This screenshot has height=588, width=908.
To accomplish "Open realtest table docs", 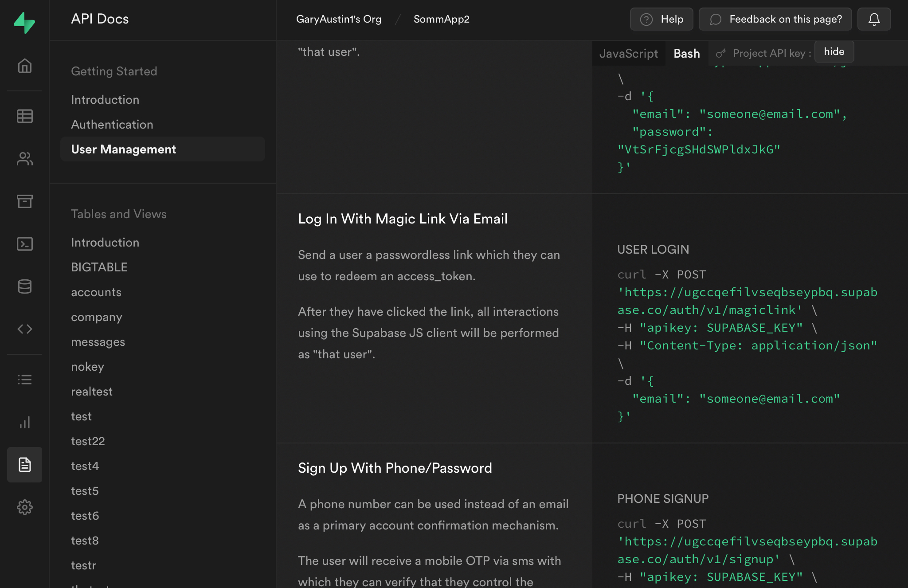I will pyautogui.click(x=92, y=391).
